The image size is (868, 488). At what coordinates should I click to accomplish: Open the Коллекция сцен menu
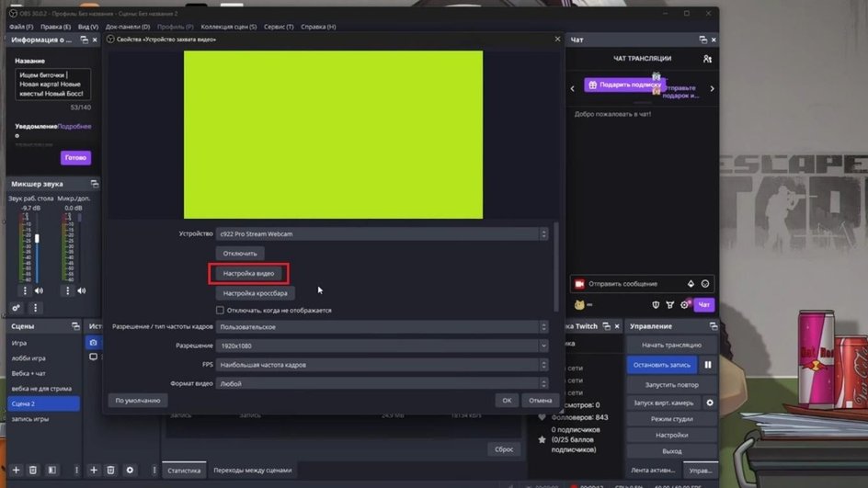[x=229, y=27]
